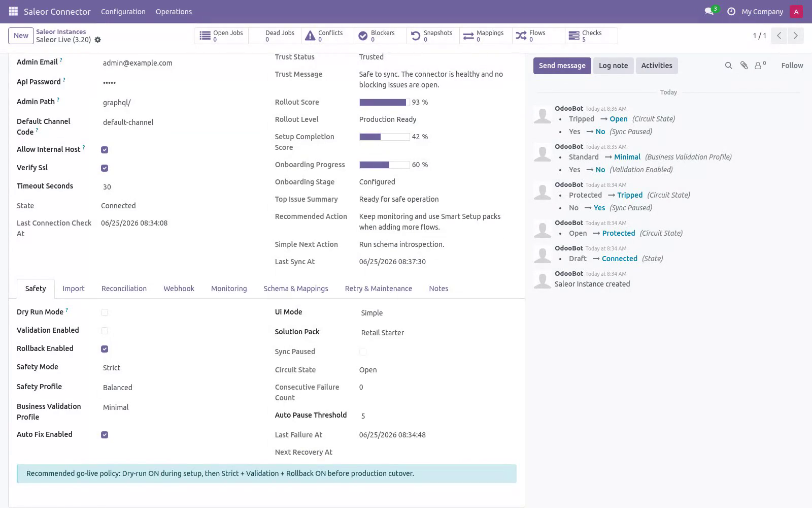Toggle Allow Internal Host checkbox
The height and width of the screenshot is (508, 812).
click(105, 150)
